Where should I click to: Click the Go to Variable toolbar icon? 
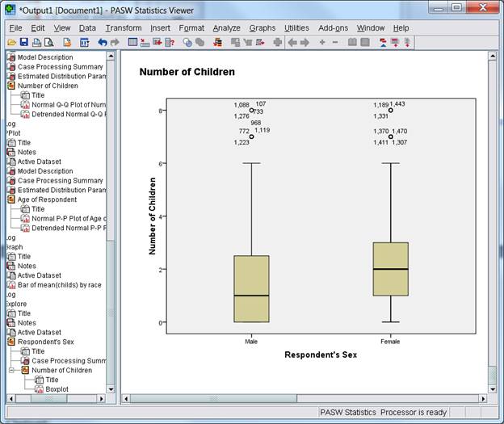pos(157,42)
